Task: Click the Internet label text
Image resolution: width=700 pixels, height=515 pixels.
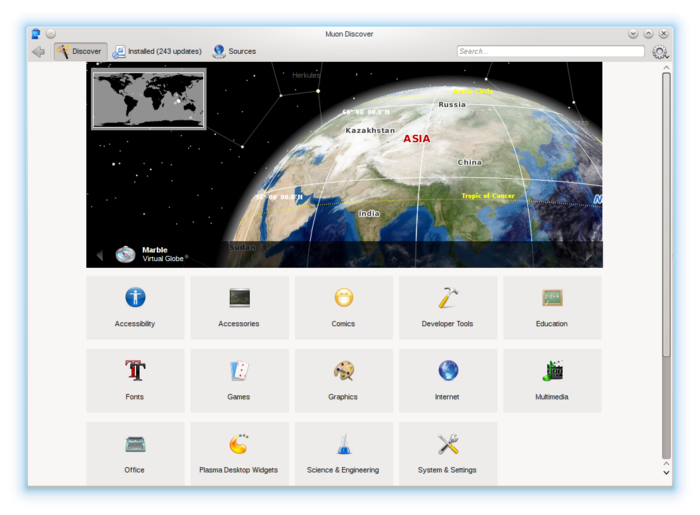Action: (447, 397)
